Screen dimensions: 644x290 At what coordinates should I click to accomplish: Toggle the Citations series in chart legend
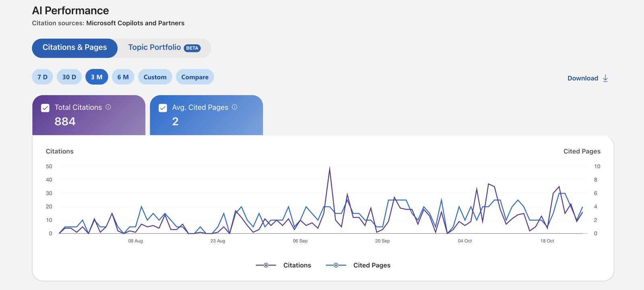tap(283, 265)
